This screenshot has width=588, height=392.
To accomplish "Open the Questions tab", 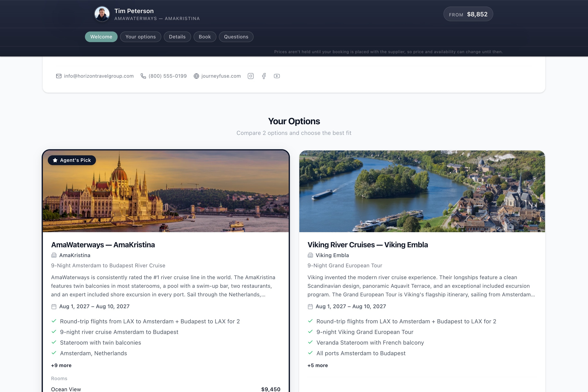I will click(236, 37).
